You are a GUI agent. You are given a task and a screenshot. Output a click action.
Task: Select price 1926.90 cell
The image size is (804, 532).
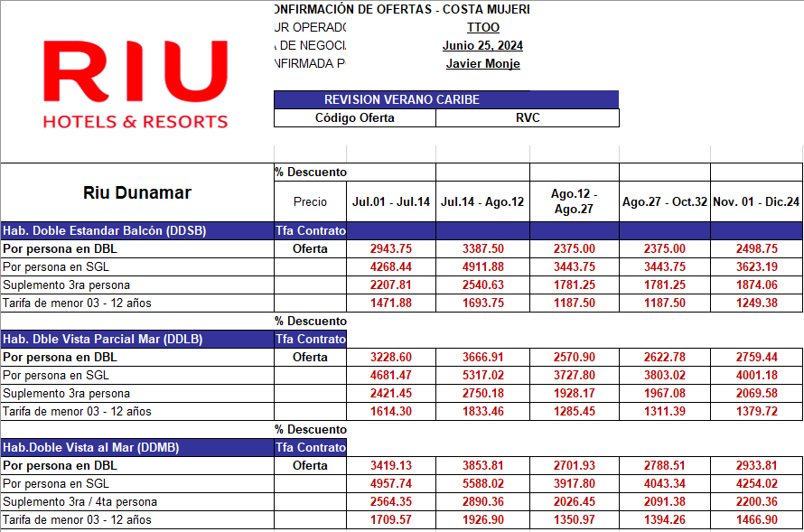point(482,519)
